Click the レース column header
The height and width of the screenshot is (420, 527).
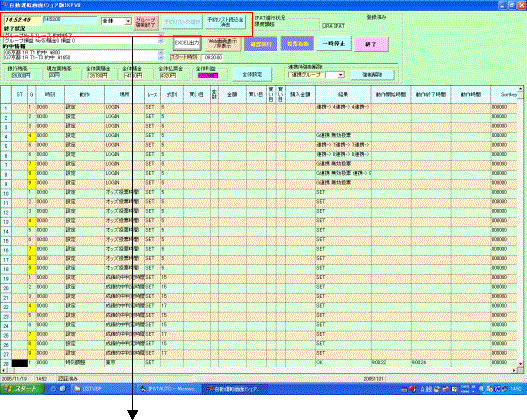(152, 95)
